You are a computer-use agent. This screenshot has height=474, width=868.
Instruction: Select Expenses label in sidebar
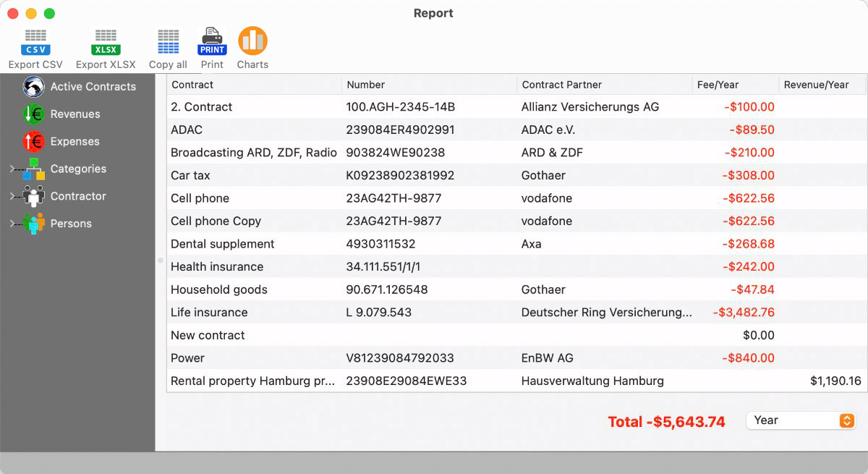[75, 142]
